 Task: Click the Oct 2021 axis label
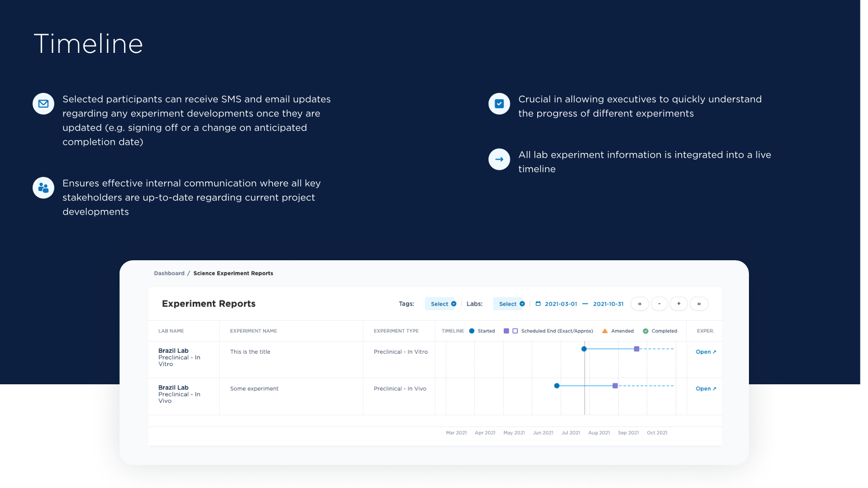(657, 433)
